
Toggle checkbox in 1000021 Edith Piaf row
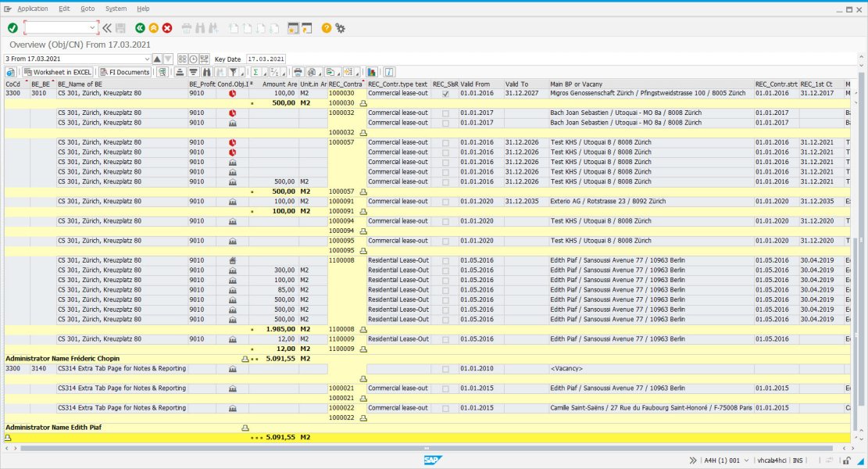click(x=445, y=388)
